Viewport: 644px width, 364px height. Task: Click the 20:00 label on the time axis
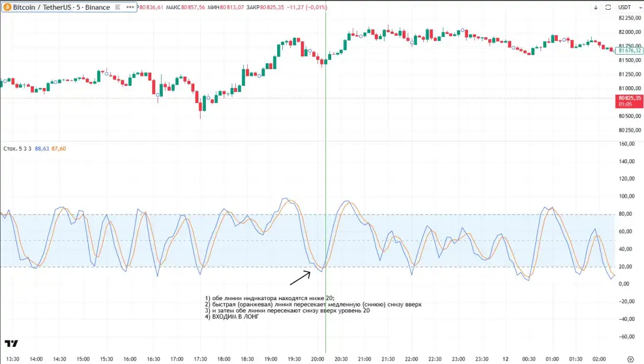point(317,359)
